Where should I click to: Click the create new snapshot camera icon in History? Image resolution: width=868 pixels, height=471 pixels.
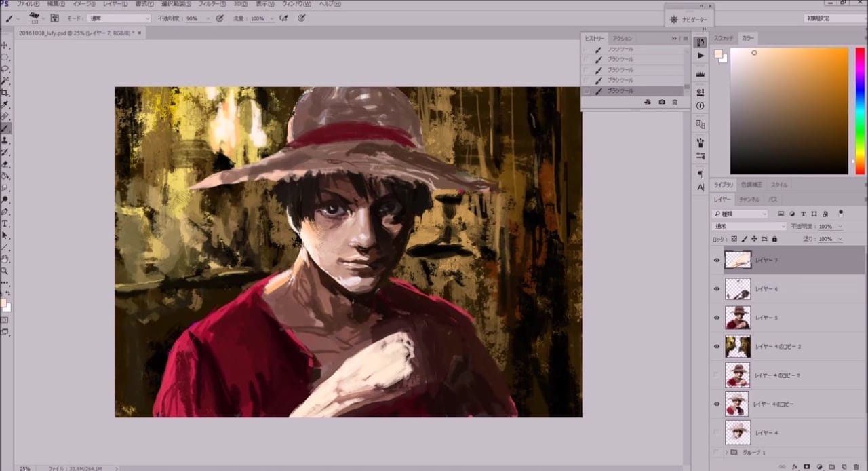[x=662, y=102]
